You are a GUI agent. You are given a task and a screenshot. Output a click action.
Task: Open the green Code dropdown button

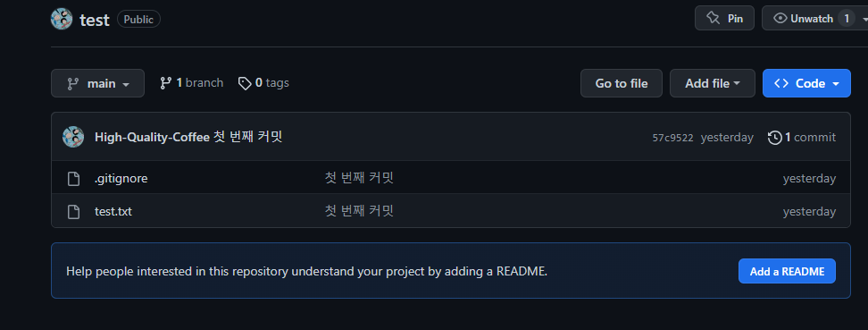(806, 83)
